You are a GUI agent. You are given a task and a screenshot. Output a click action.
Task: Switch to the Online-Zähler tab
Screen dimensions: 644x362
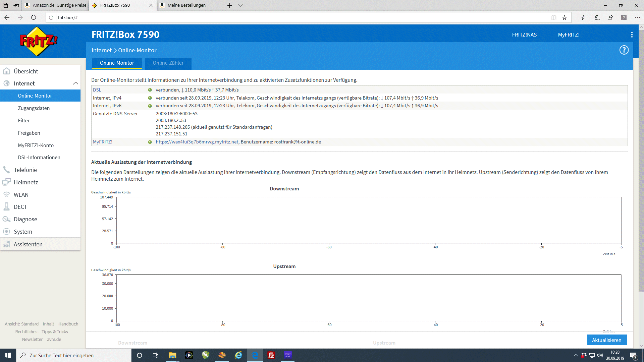click(168, 63)
